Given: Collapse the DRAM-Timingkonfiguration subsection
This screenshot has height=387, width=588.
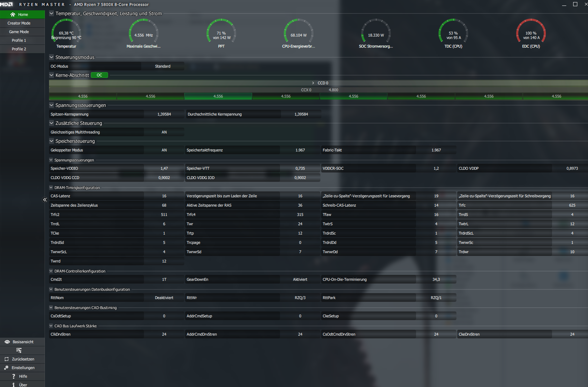Looking at the screenshot, I should tap(51, 188).
